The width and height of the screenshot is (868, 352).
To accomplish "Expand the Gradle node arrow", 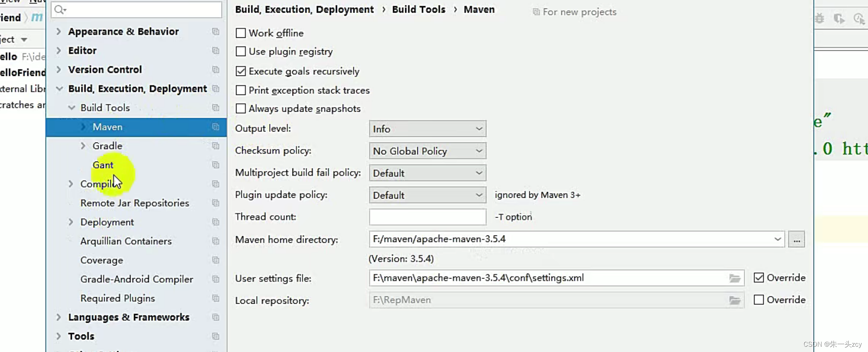I will (x=83, y=146).
